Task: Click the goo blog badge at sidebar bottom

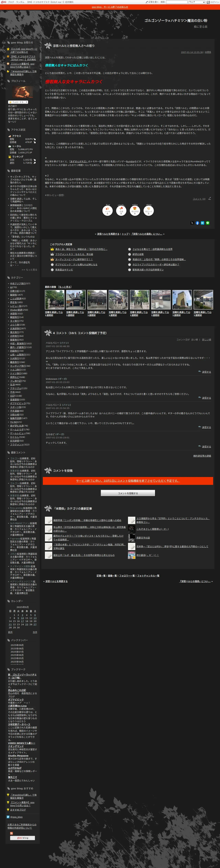Action: pos(23,838)
